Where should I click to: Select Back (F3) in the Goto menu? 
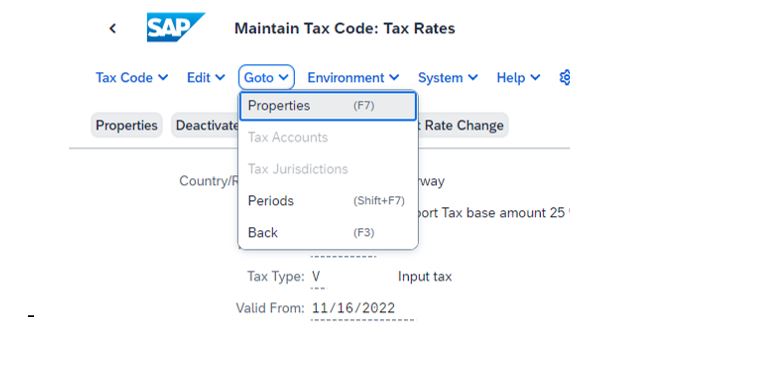tap(328, 232)
